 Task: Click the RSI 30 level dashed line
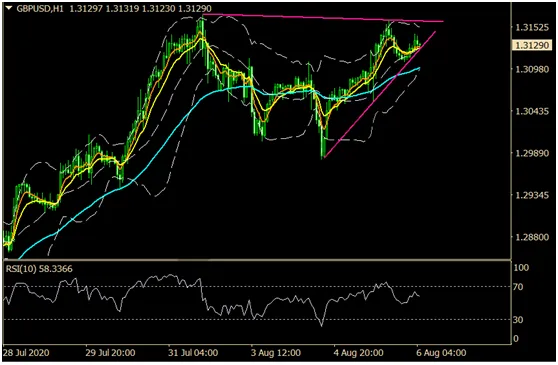click(257, 319)
